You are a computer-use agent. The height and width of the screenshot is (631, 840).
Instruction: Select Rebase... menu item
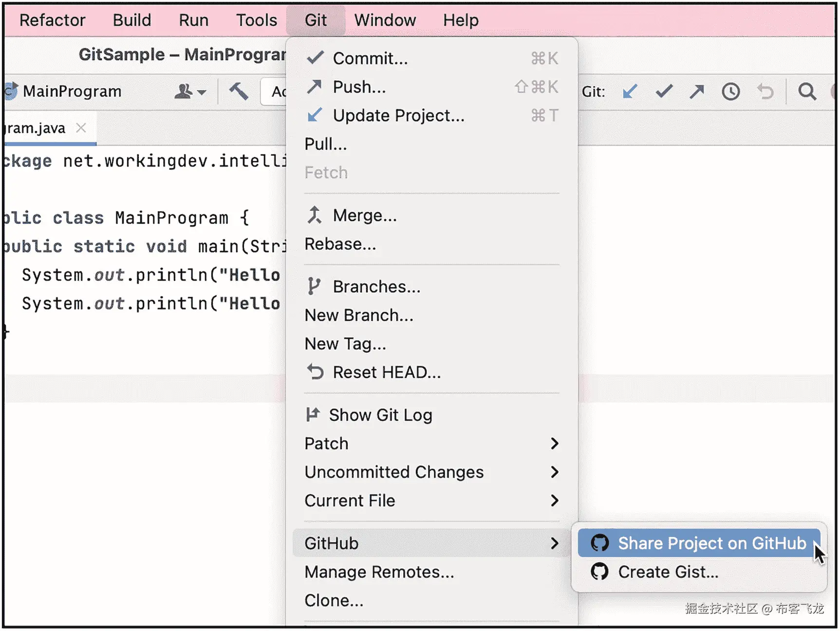pyautogui.click(x=432, y=244)
